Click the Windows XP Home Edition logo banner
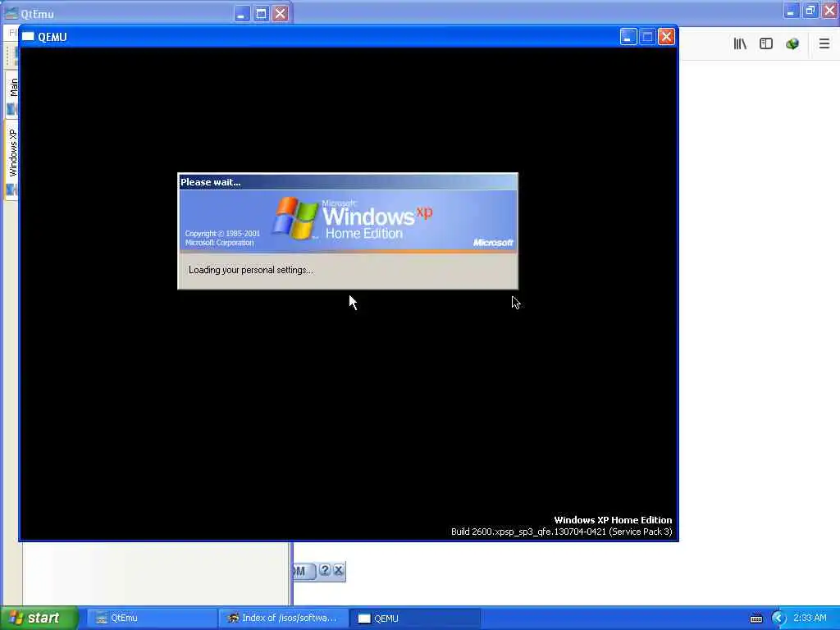 (x=348, y=221)
